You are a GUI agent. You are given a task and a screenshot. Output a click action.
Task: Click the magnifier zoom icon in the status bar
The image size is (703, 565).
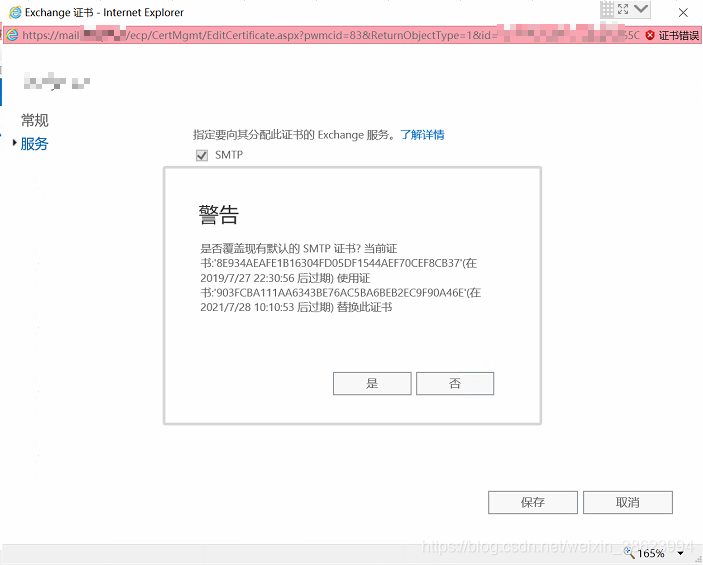629,552
